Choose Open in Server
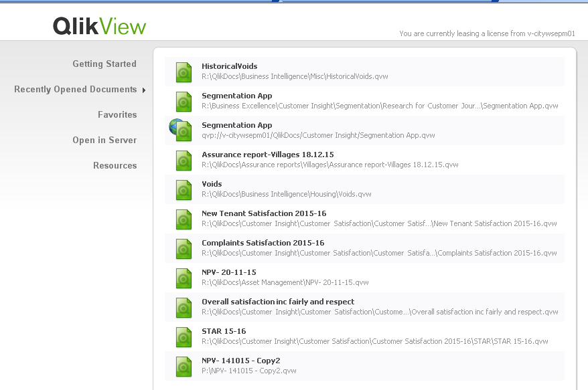 tap(104, 140)
